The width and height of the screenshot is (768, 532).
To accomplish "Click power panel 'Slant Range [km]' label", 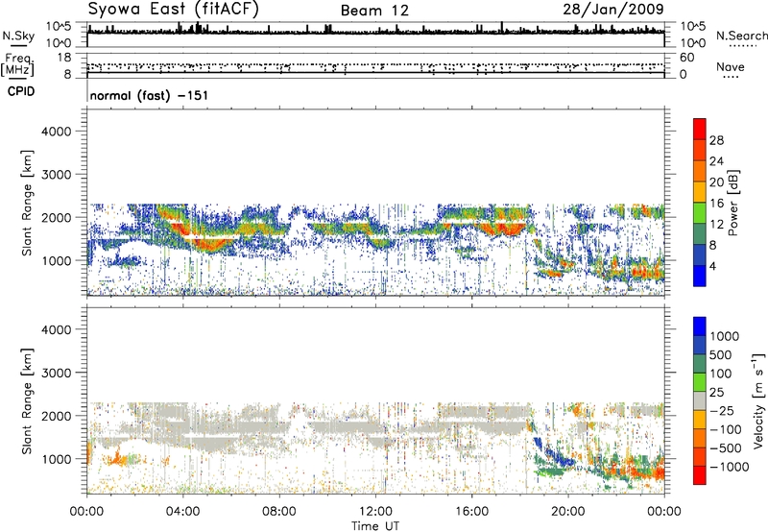I will [27, 203].
